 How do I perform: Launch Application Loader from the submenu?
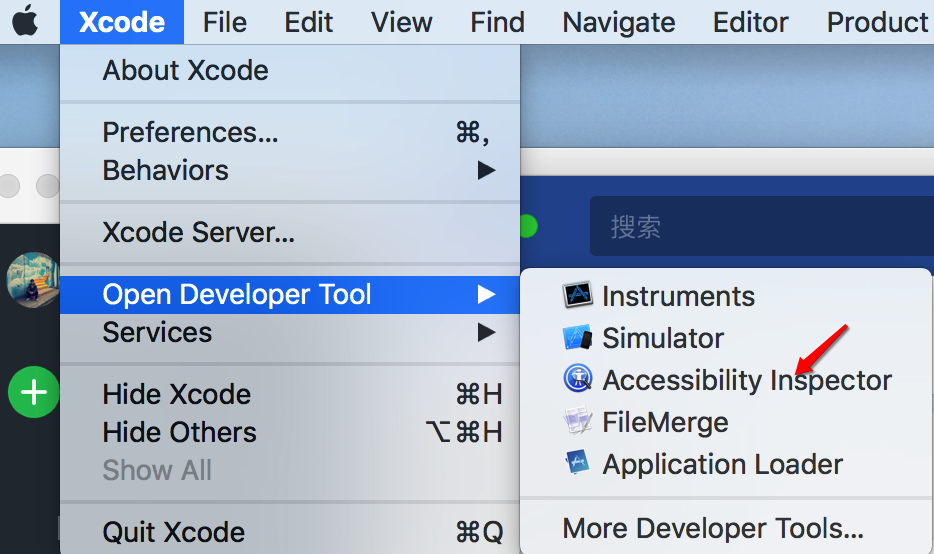[726, 463]
